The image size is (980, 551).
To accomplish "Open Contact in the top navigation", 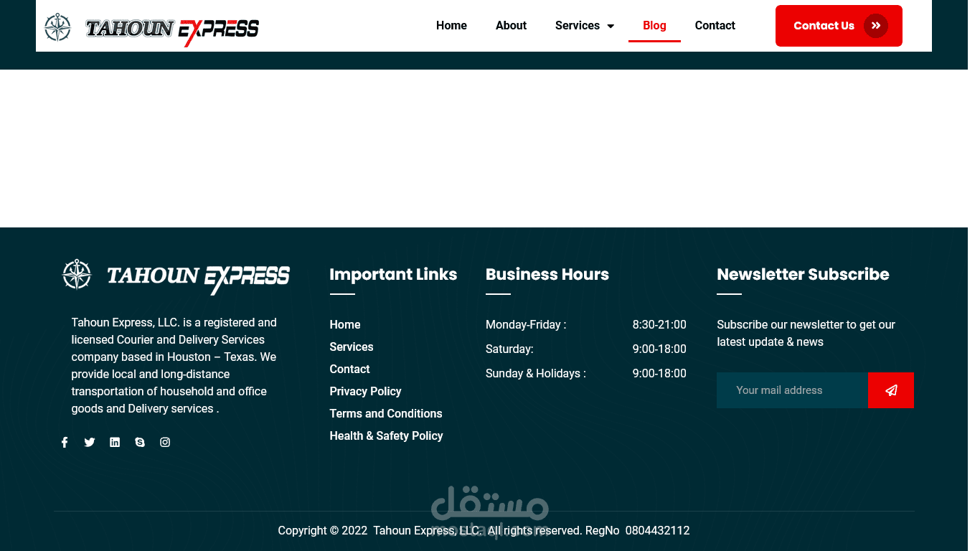I will pos(715,26).
